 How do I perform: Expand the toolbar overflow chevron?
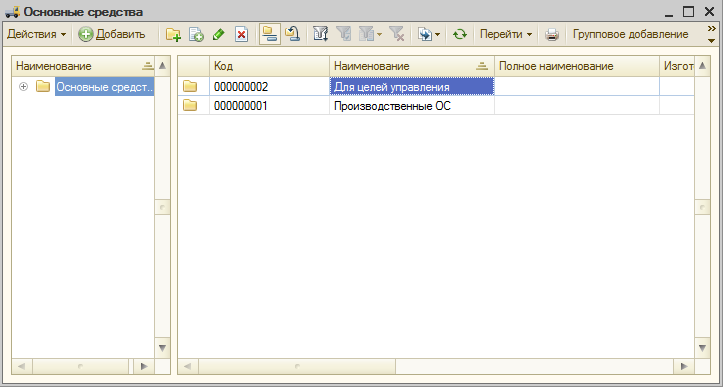(711, 30)
